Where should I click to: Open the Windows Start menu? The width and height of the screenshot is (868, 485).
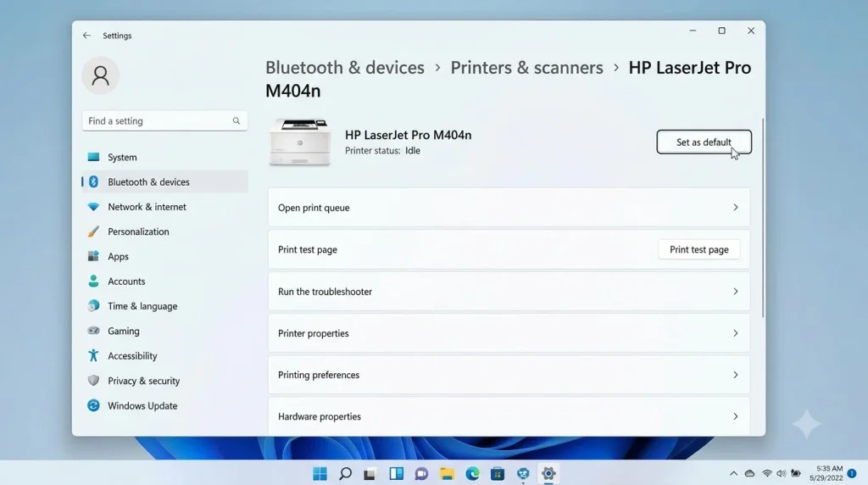(x=320, y=474)
